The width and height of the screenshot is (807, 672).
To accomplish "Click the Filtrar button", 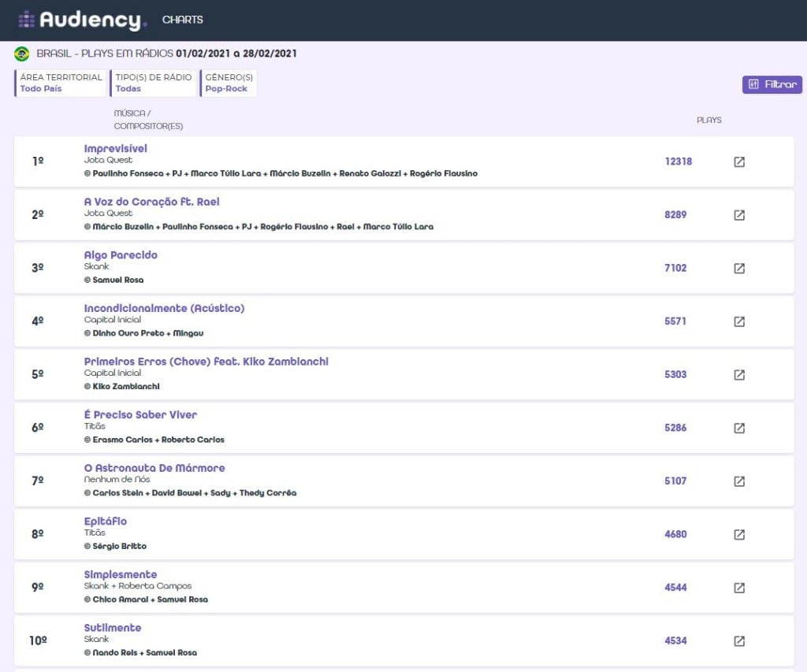I will point(772,84).
